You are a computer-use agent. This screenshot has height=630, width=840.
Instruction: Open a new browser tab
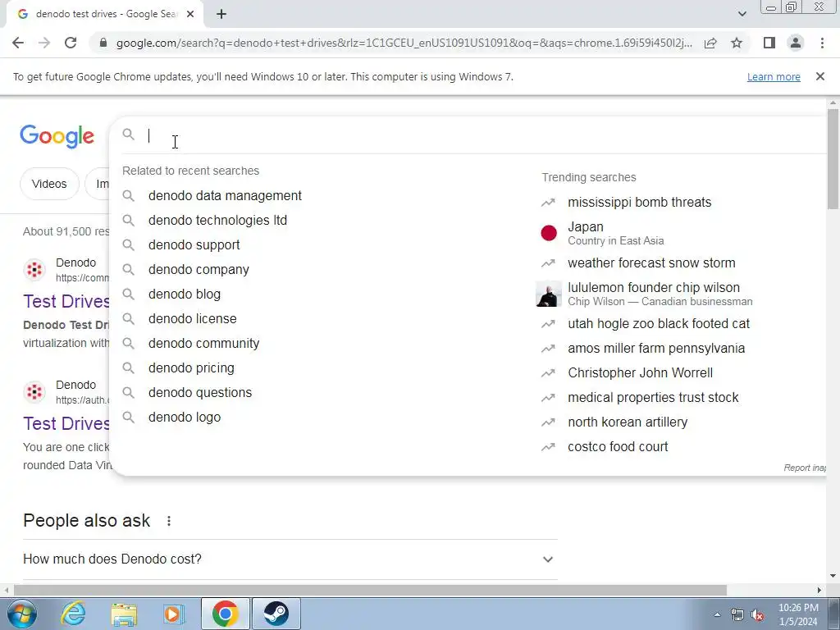(221, 15)
